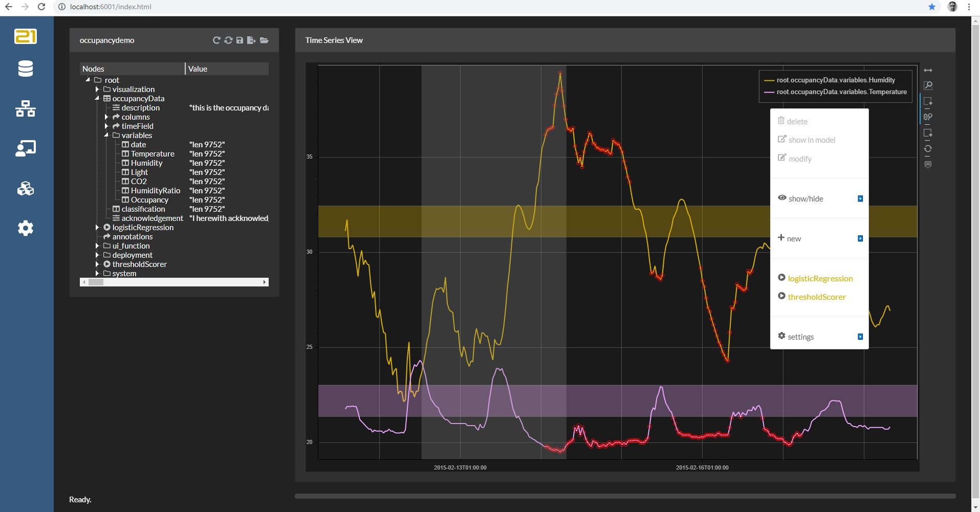Collapse the variables folder node
The image size is (980, 512).
106,135
